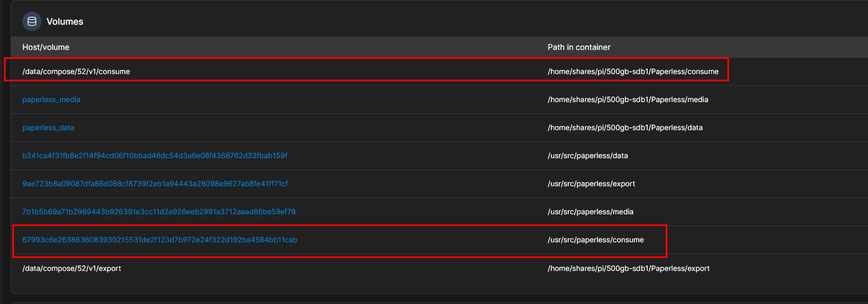Click the /usr/src/paperless/consume container path

tap(596, 239)
